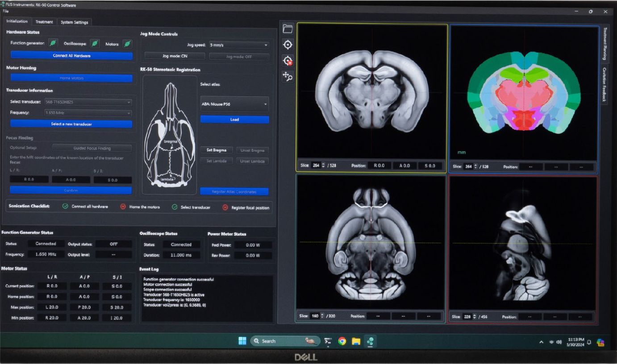Switch to the Treatment tab

44,22
